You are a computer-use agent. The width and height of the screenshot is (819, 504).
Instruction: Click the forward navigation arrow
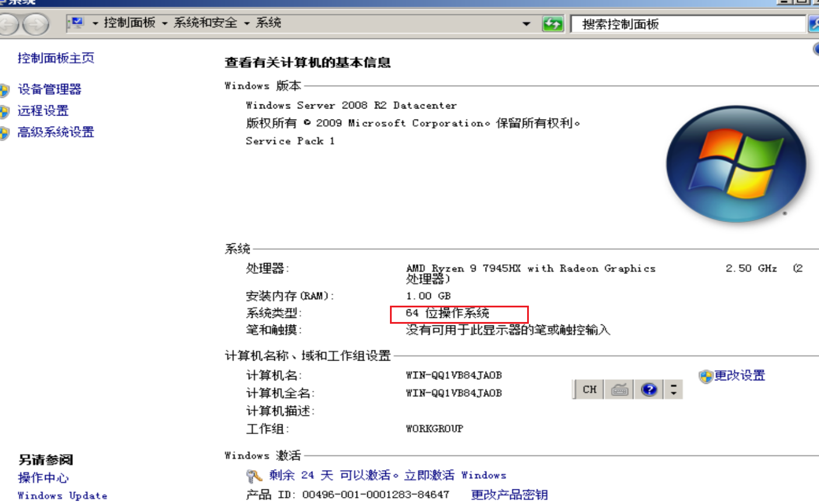[35, 24]
